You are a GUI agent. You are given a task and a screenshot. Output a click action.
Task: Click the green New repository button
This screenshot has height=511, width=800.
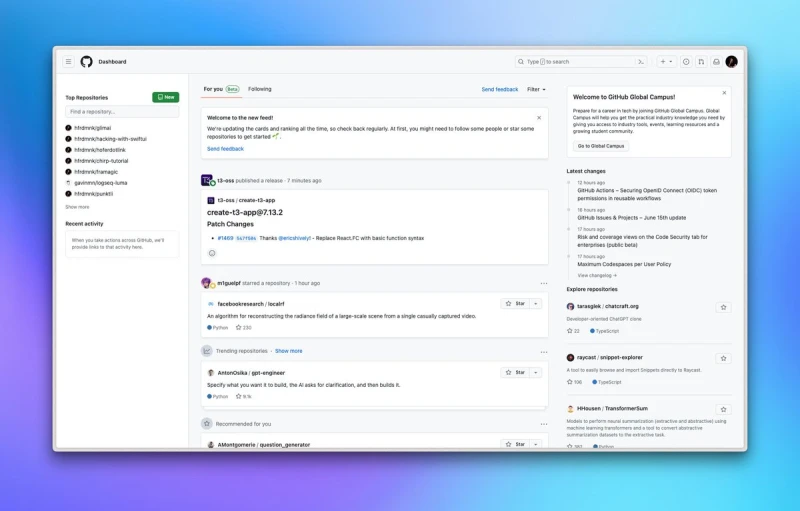[x=166, y=97]
